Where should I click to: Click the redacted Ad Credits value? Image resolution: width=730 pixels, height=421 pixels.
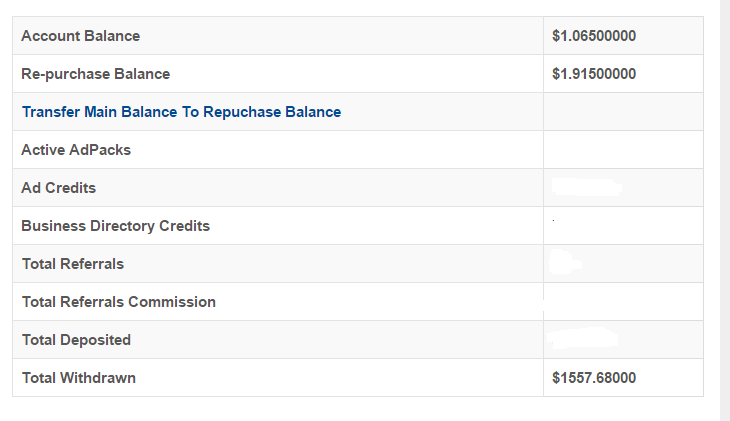tap(587, 187)
